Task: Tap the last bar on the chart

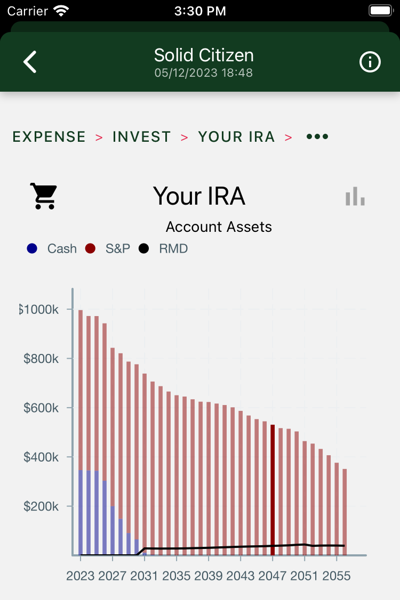Action: (x=344, y=512)
